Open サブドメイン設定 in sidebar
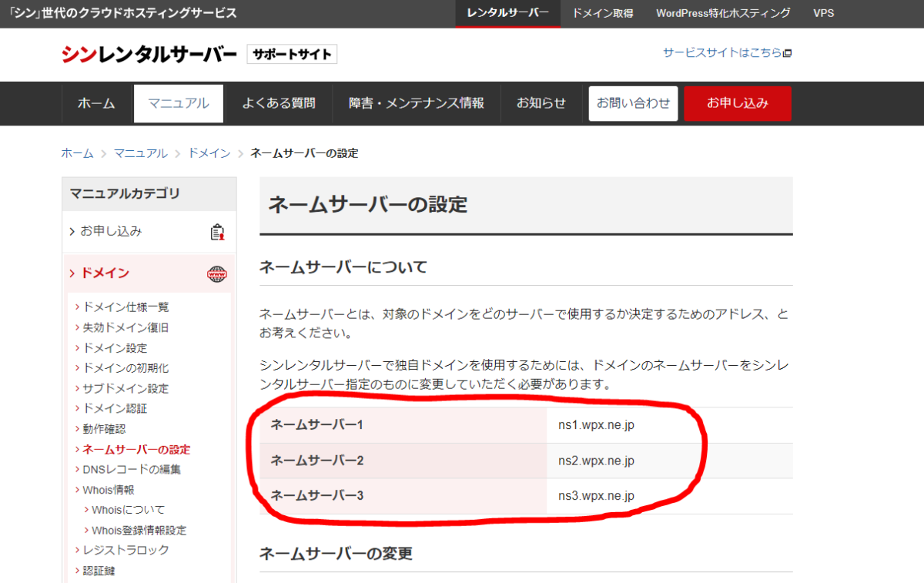Viewport: 924px width, 583px height. (x=126, y=388)
